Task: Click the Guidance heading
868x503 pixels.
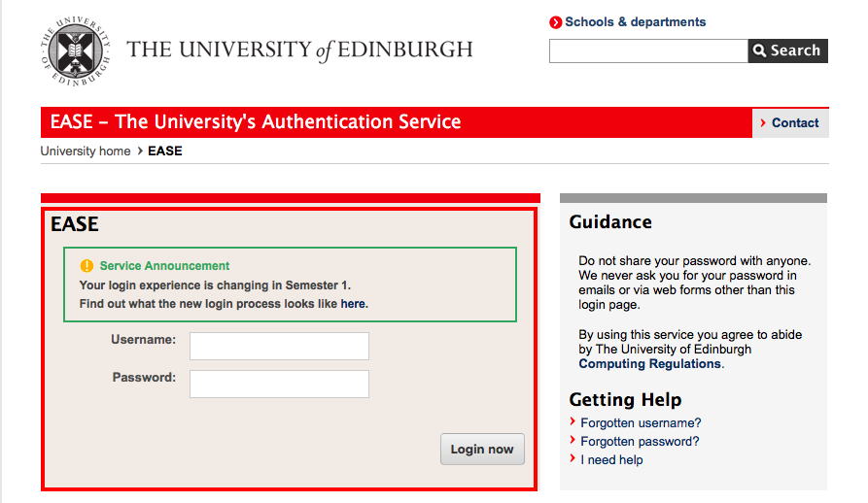Action: click(x=610, y=222)
